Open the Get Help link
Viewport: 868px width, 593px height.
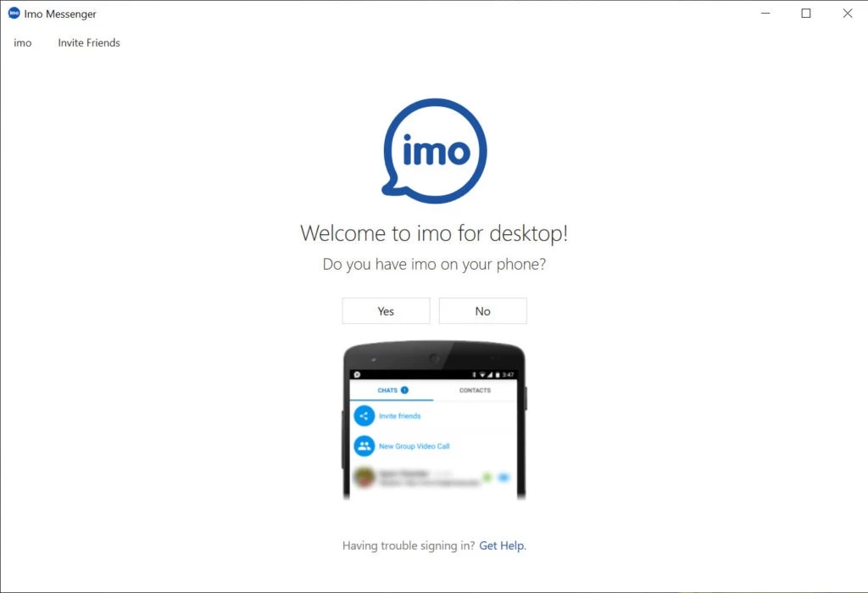point(503,545)
